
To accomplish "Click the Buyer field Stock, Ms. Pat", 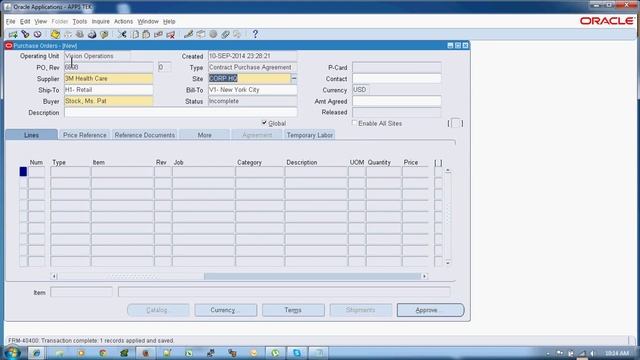I will (x=109, y=101).
